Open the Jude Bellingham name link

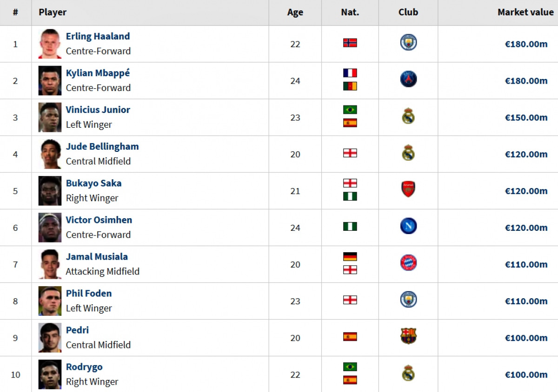click(102, 146)
